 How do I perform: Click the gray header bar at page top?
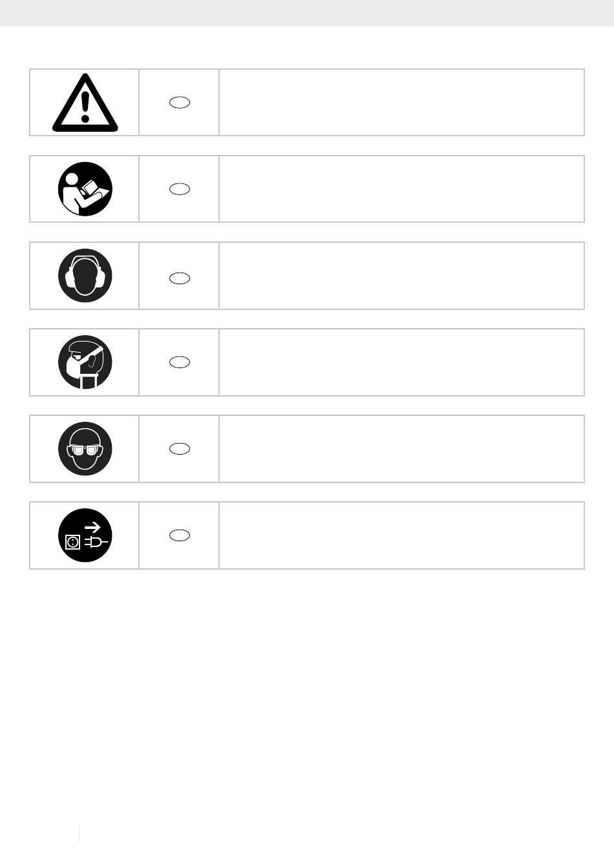click(307, 13)
